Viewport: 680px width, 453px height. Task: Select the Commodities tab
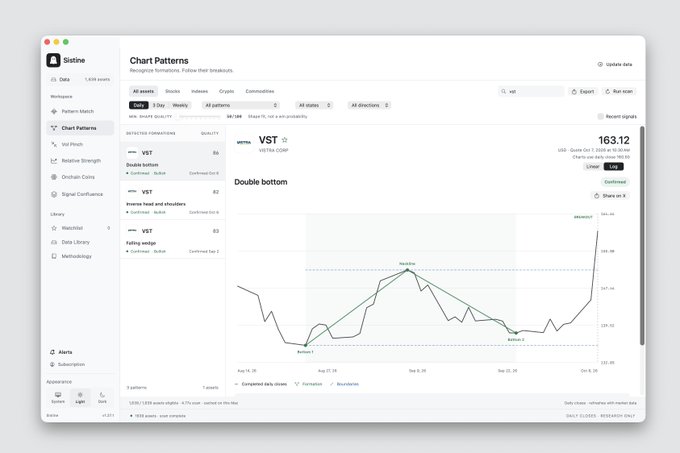pos(260,91)
